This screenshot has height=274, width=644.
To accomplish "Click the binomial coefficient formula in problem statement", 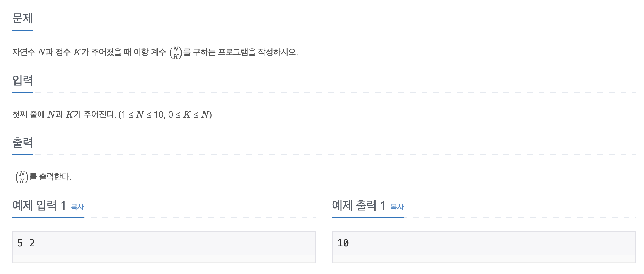I will coord(176,52).
